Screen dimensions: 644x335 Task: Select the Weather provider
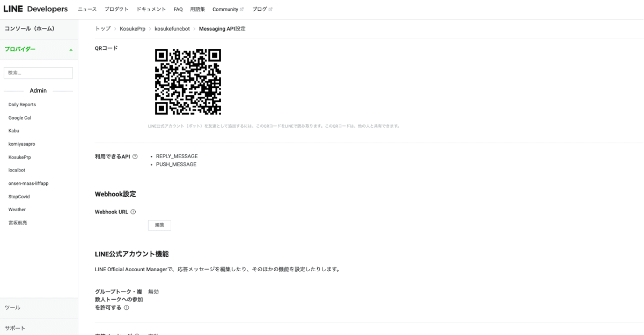17,210
